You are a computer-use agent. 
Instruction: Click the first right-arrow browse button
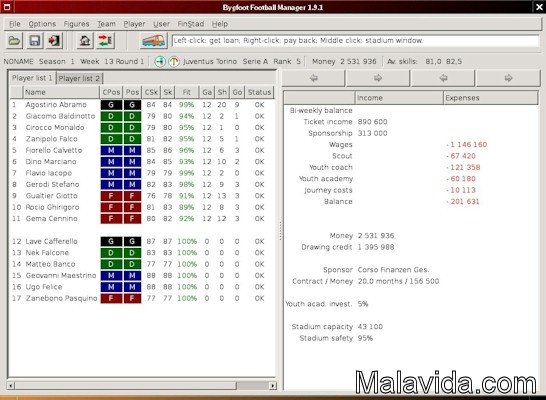tap(378, 78)
